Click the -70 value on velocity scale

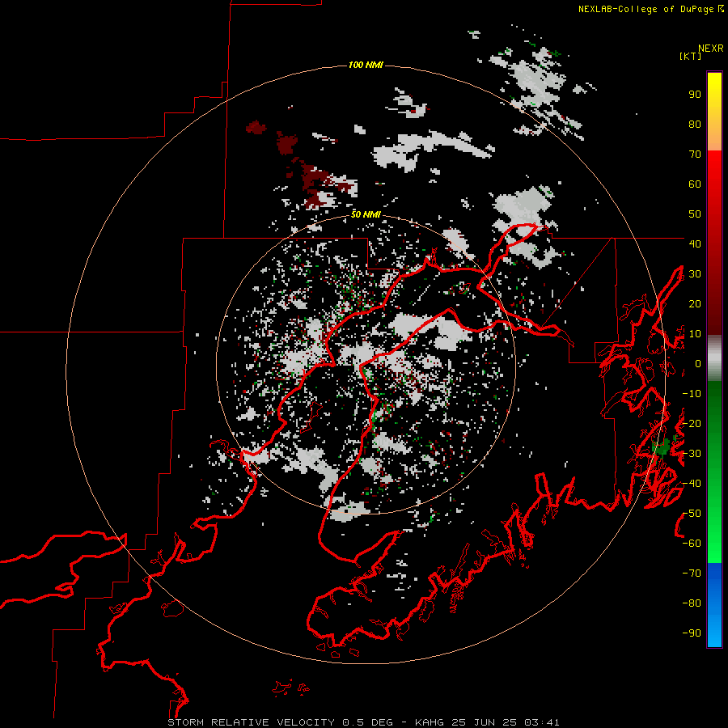click(692, 574)
